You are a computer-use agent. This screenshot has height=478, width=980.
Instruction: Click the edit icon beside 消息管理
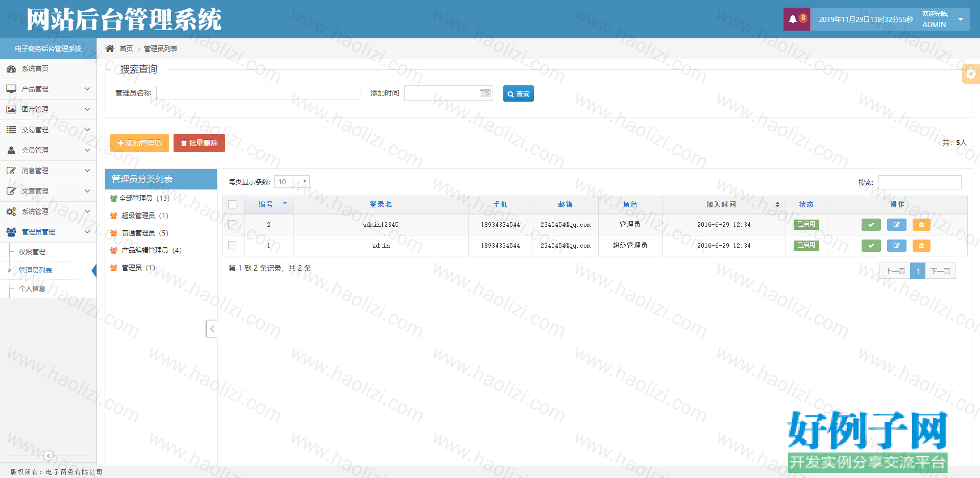pos(11,171)
